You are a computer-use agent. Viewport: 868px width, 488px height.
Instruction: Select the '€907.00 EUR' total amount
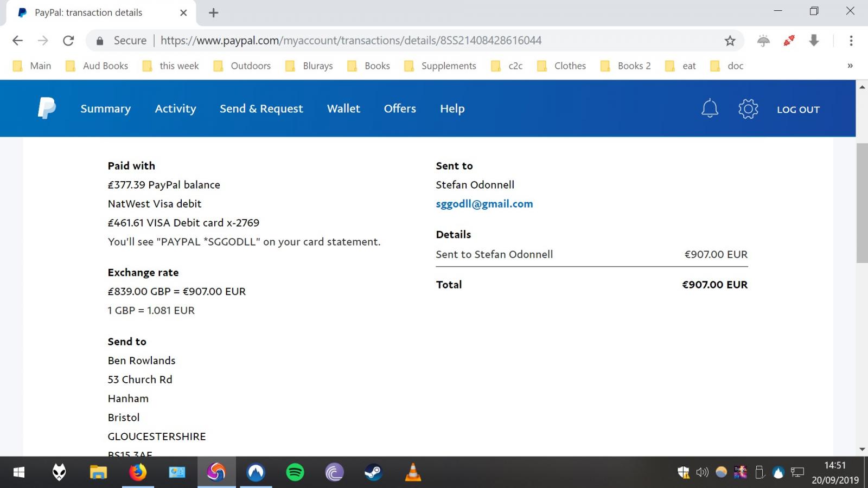click(x=714, y=285)
